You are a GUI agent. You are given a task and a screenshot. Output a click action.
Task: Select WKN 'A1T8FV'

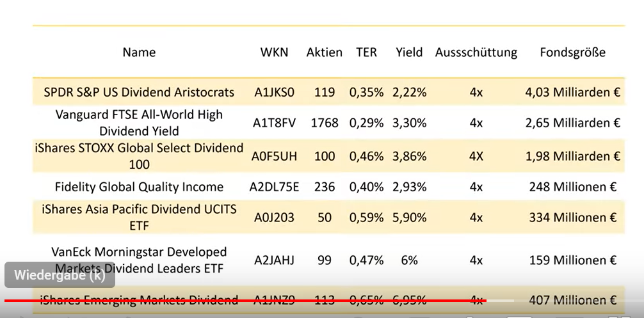(x=275, y=123)
